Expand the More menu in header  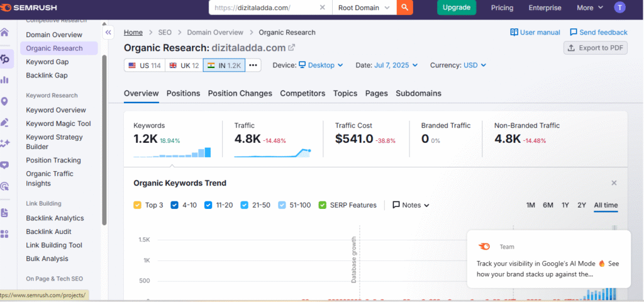[x=590, y=8]
